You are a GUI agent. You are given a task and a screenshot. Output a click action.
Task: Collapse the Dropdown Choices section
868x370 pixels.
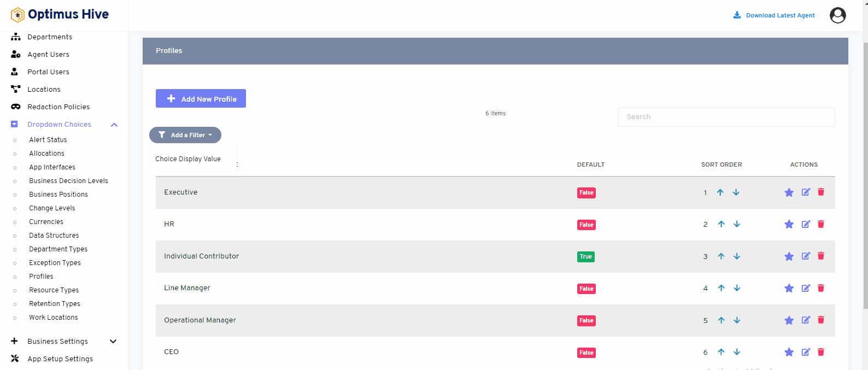click(x=114, y=125)
